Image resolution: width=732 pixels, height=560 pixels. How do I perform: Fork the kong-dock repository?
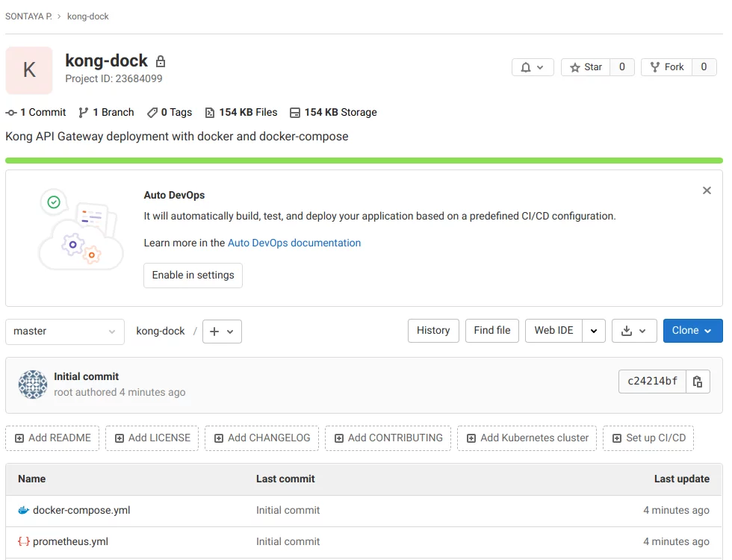point(667,66)
